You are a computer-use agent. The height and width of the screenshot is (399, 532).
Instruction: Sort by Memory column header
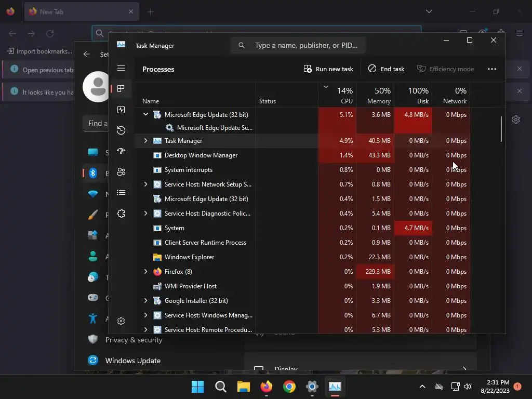tap(375, 95)
